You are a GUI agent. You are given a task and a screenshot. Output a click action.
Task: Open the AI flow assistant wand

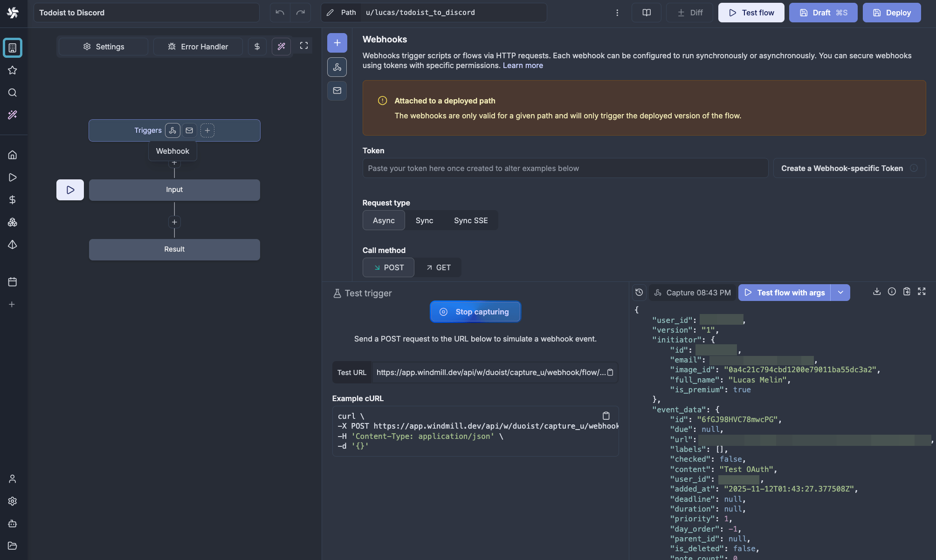click(281, 47)
